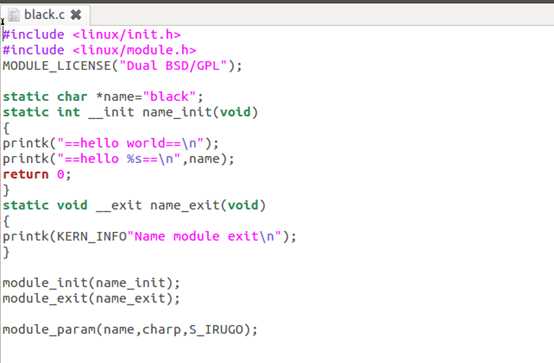Click closing brace of name_exit function
This screenshot has height=363, width=554.
[x=6, y=252]
